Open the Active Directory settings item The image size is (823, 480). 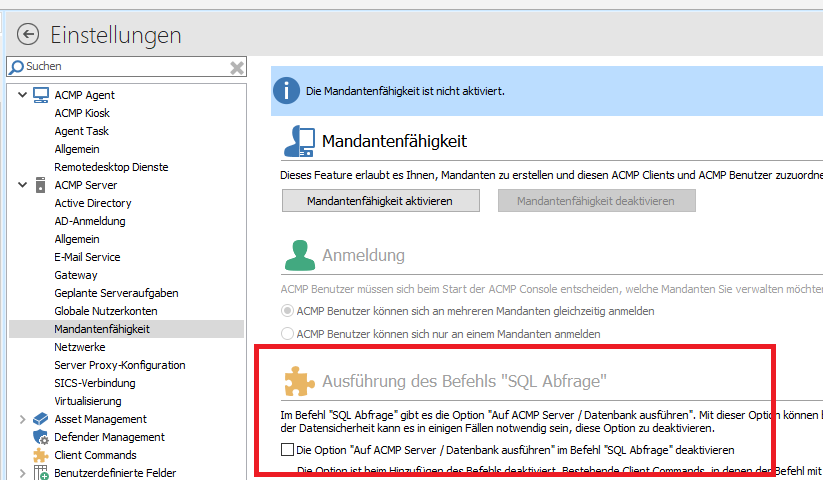tap(93, 203)
